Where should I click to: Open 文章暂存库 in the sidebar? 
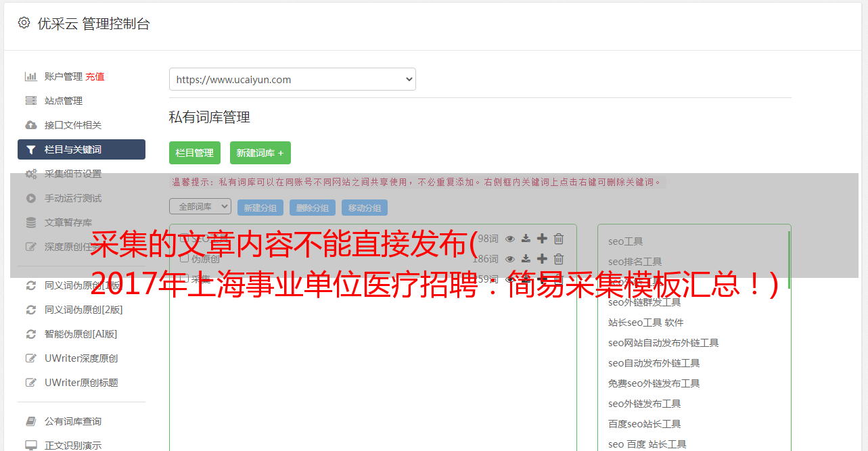tap(68, 222)
